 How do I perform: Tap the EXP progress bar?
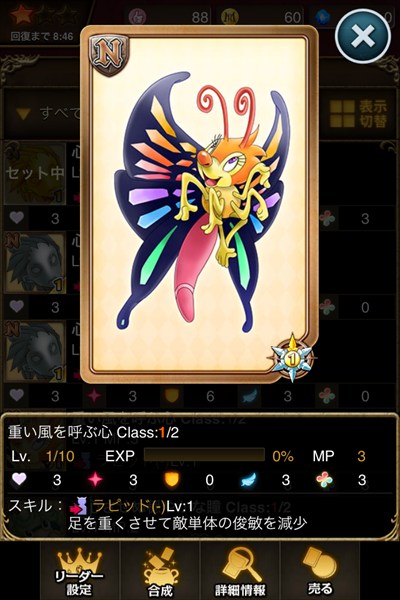[x=204, y=455]
